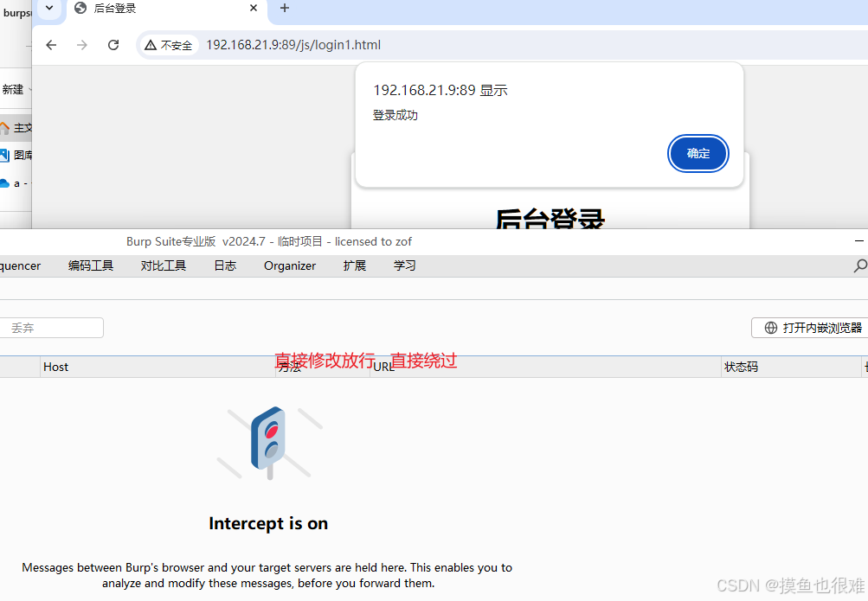Select the 后台登录 tab
Image resolution: width=868 pixels, height=601 pixels.
coord(166,9)
